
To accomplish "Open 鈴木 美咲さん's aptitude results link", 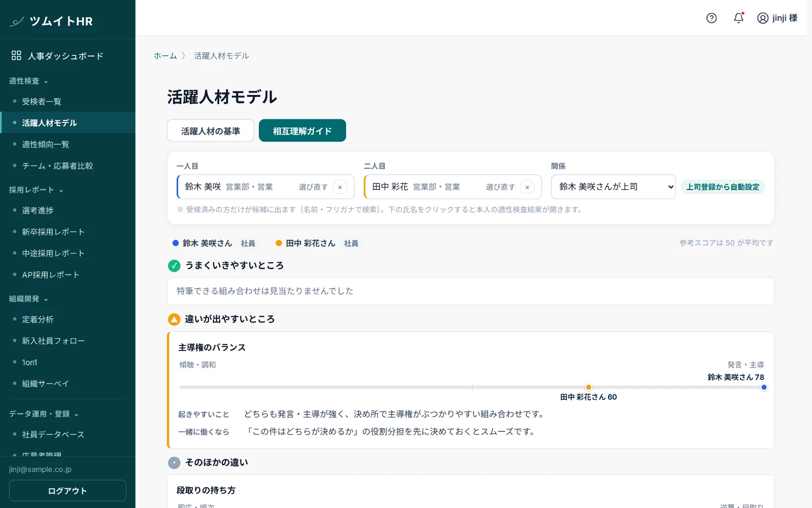I will [207, 243].
